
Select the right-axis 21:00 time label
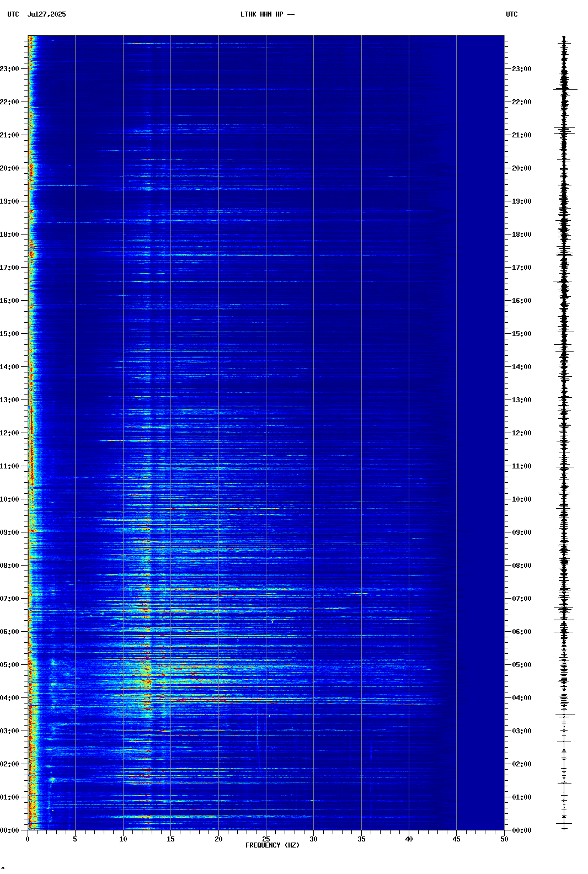522,135
